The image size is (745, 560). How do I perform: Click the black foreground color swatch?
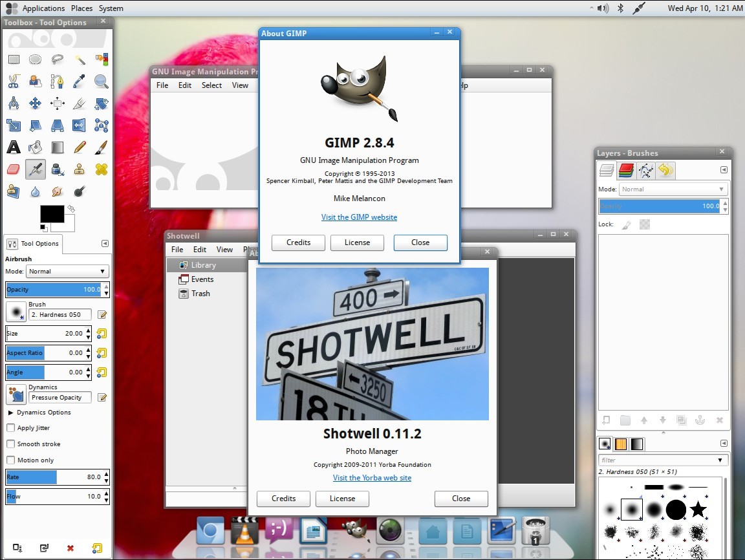point(52,214)
